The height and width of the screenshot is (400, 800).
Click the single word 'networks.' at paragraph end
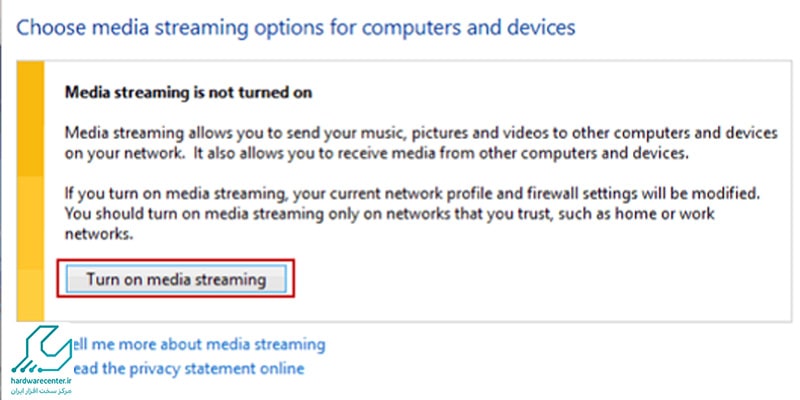click(x=99, y=234)
